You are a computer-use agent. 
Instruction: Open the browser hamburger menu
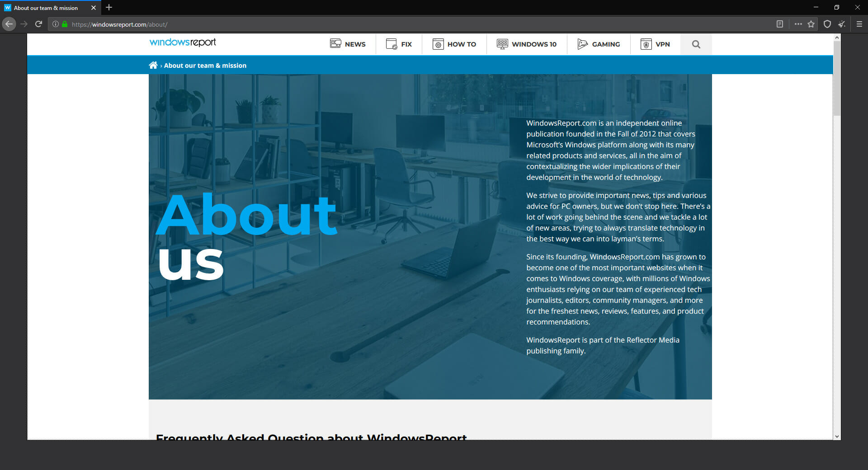pos(859,24)
